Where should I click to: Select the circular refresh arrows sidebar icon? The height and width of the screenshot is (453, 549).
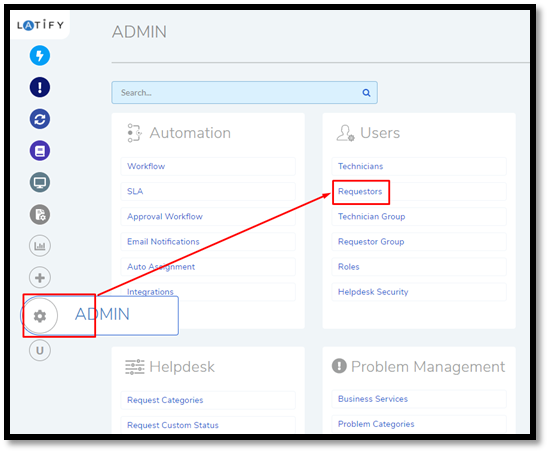coord(40,119)
